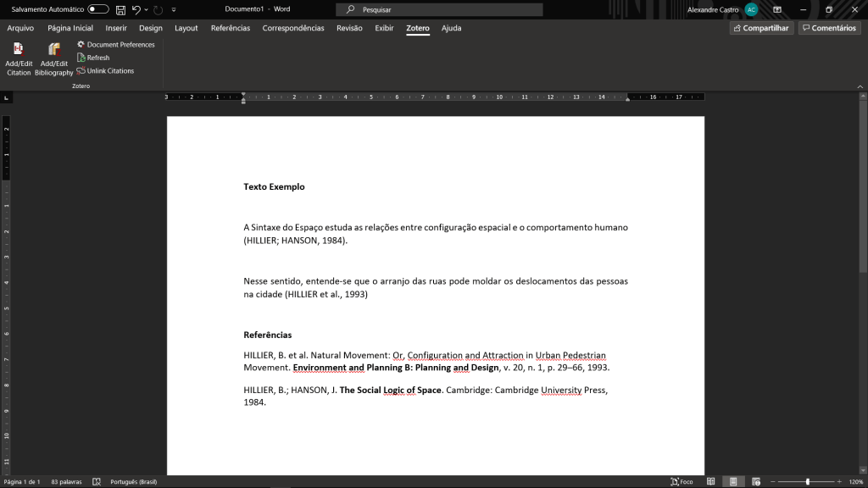This screenshot has width=868, height=488.
Task: Click the Save icon in the title bar
Action: click(x=120, y=9)
